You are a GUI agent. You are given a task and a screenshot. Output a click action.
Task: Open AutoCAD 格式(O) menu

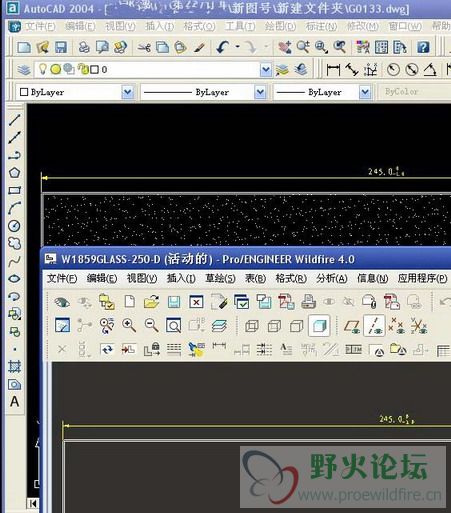(199, 26)
